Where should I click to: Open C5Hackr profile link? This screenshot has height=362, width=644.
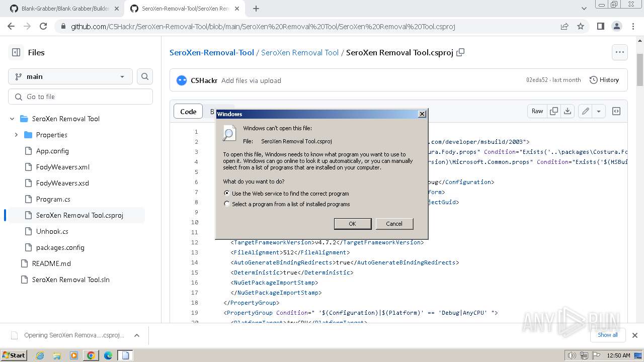pos(204,80)
